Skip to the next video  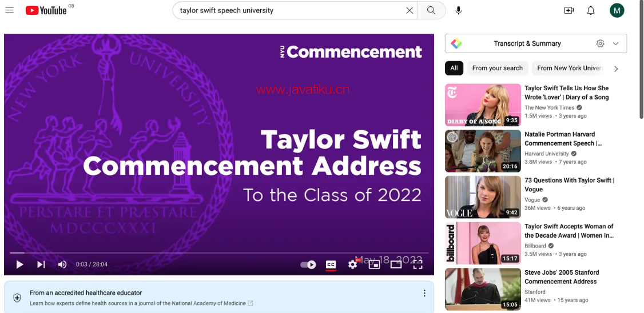tap(41, 264)
